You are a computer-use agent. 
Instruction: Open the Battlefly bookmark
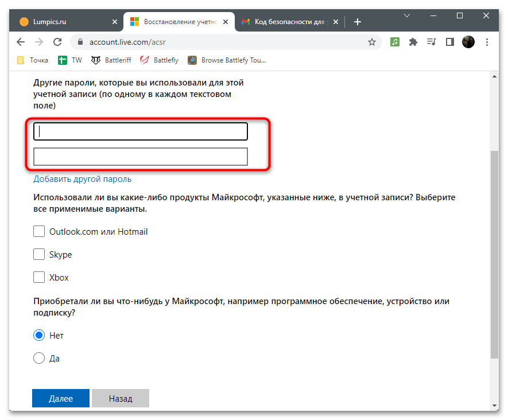pyautogui.click(x=160, y=60)
